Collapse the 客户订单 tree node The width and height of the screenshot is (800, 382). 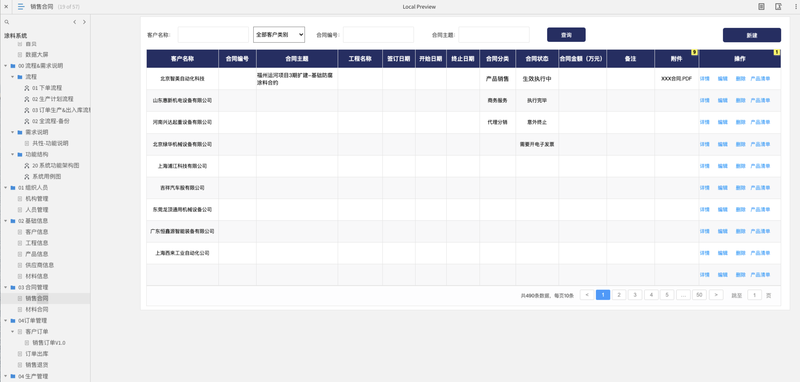13,332
